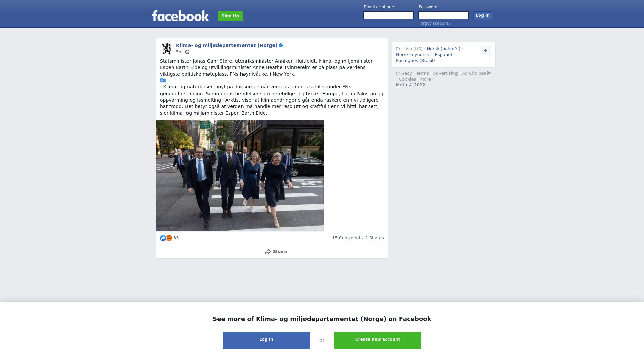Open the 15 Comments link
Image resolution: width=644 pixels, height=362 pixels.
coord(347,238)
